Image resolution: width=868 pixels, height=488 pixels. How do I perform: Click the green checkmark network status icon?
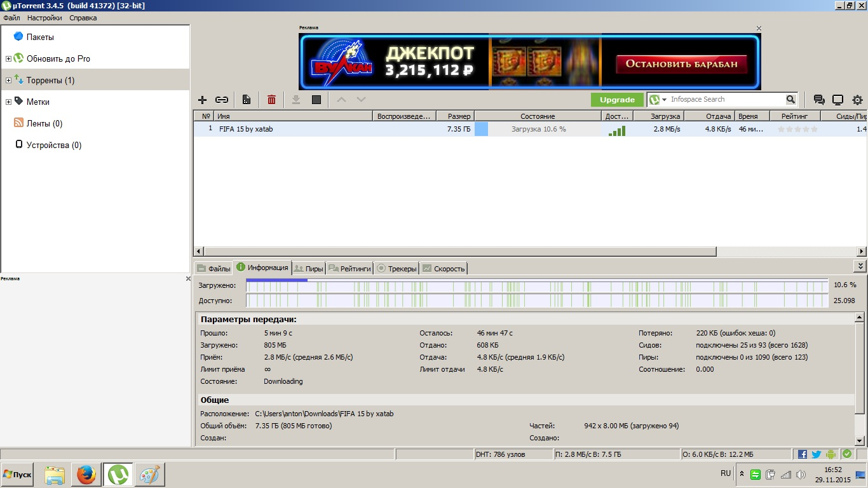coord(846,454)
